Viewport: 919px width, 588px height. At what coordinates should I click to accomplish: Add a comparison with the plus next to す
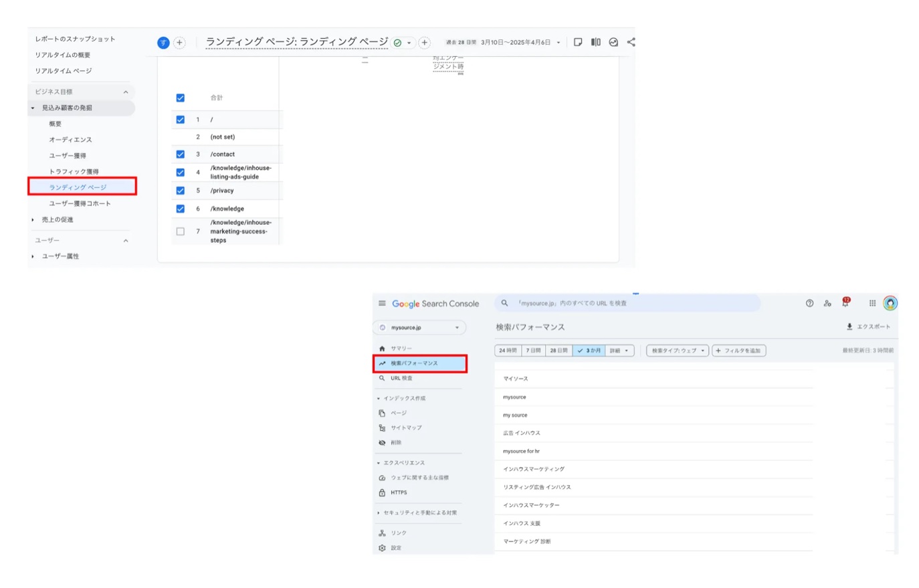click(x=179, y=43)
